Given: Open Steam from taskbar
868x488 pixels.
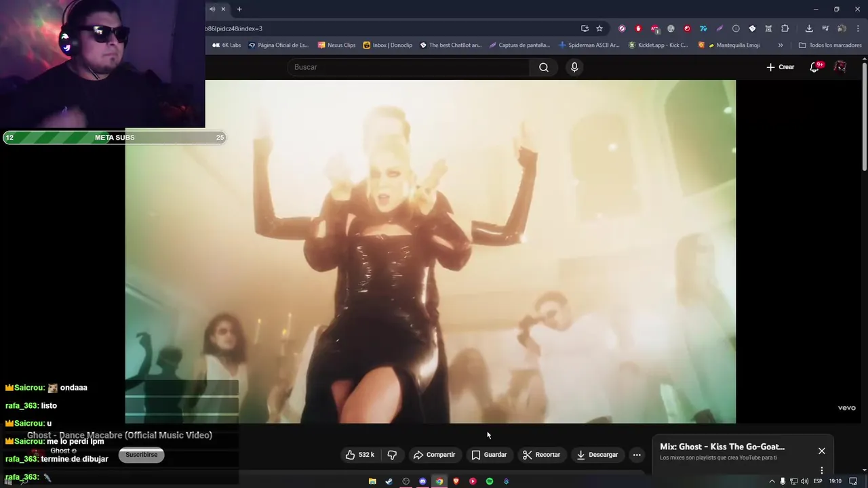Looking at the screenshot, I should [389, 481].
